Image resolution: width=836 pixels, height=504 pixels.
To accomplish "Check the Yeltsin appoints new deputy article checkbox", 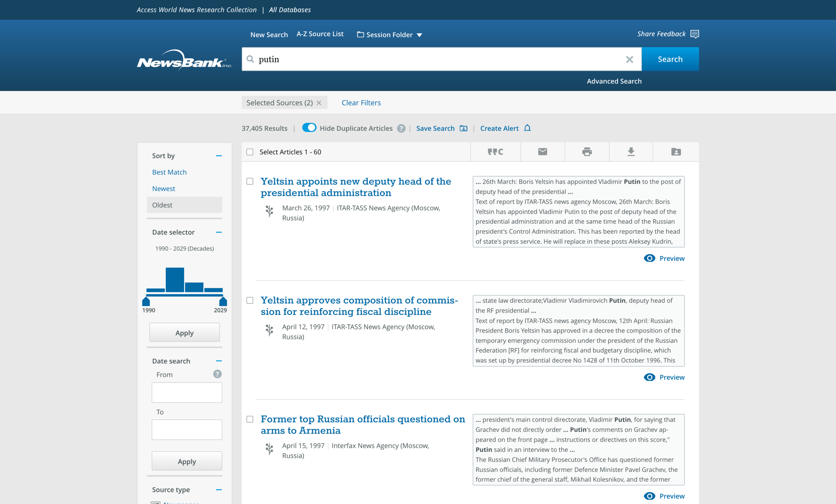I will (x=250, y=181).
